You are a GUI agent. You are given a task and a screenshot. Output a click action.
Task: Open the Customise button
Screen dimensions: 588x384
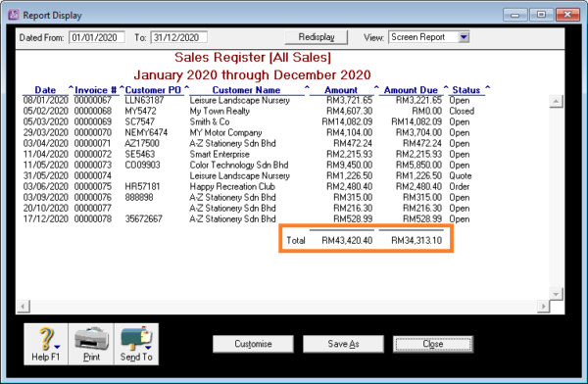point(253,344)
